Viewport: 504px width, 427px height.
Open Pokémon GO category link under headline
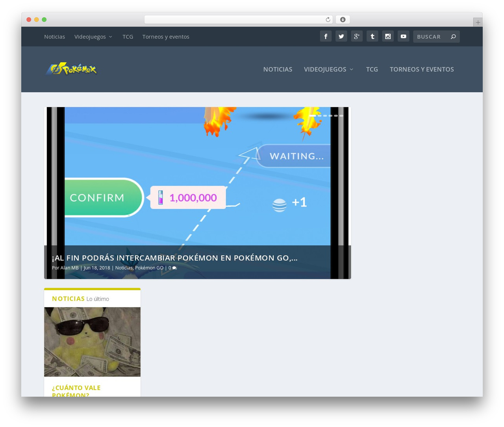[x=149, y=268]
